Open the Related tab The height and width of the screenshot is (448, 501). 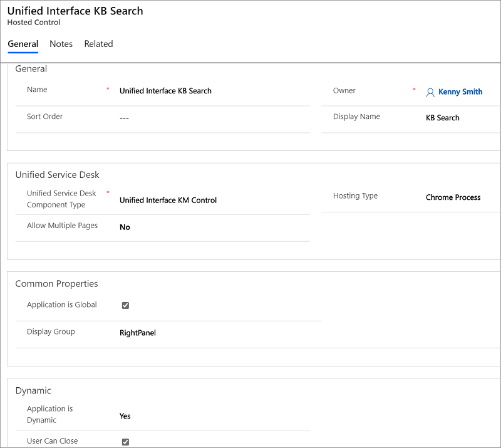pyautogui.click(x=98, y=44)
